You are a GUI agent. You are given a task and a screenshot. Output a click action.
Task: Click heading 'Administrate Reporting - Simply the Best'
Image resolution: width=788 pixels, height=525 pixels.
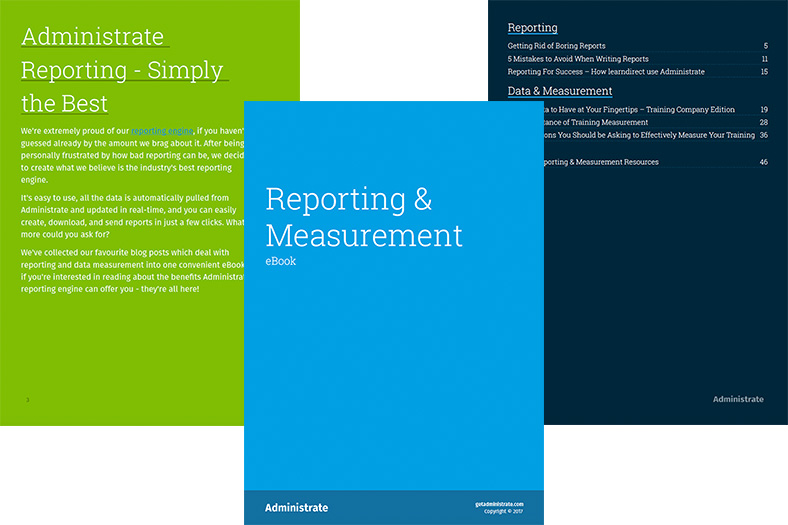[x=125, y=70]
